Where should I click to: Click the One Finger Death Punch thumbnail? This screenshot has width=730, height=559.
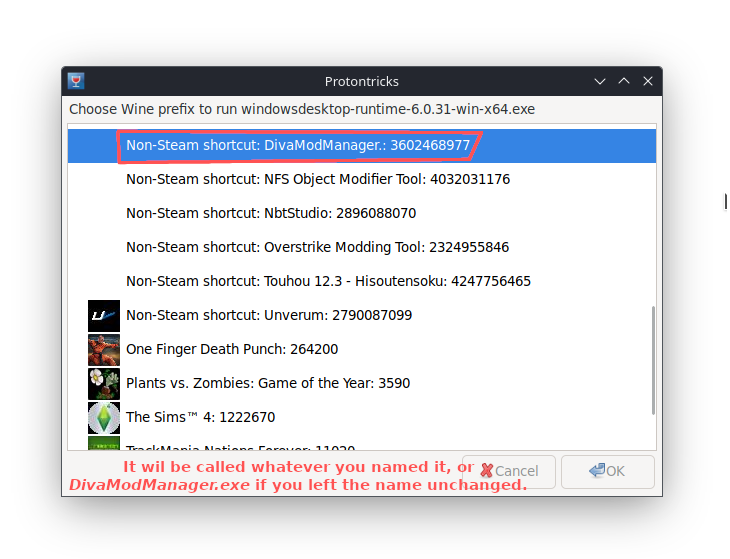(104, 350)
